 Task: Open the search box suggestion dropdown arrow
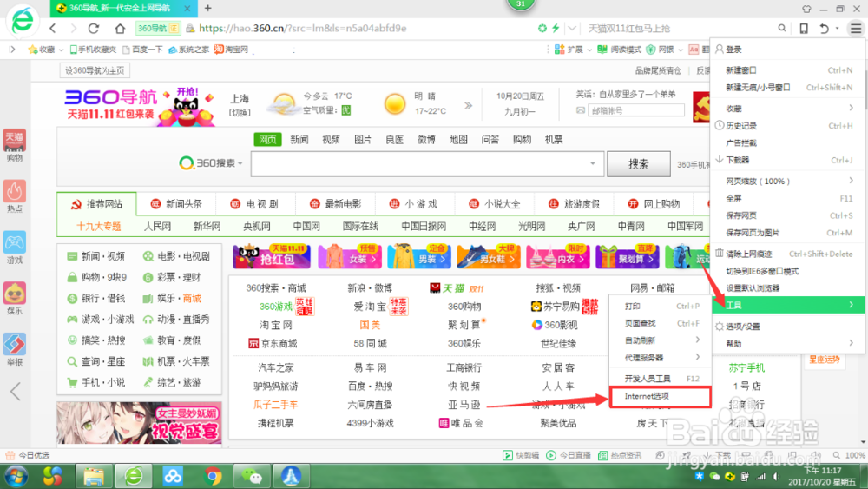click(592, 164)
